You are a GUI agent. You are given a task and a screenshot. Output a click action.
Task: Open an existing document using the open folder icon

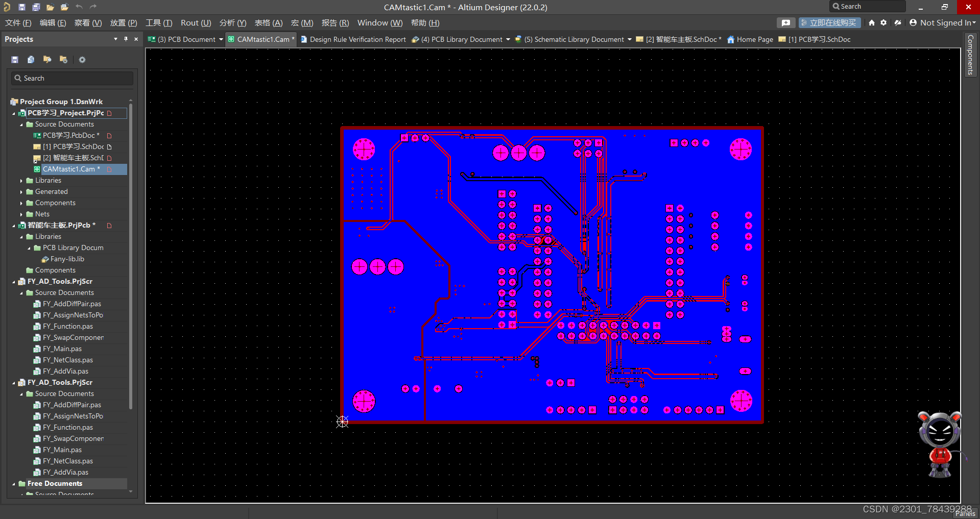point(50,7)
